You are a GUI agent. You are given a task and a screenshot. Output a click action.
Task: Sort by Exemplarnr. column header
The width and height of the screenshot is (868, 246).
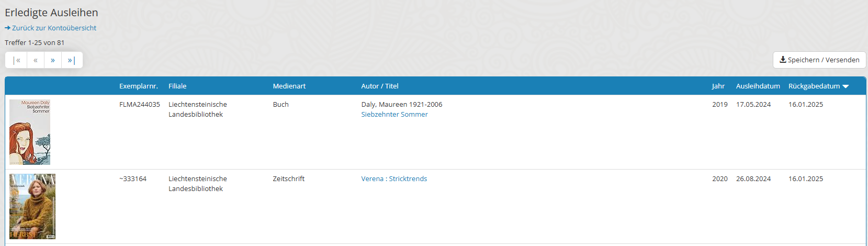(x=138, y=86)
